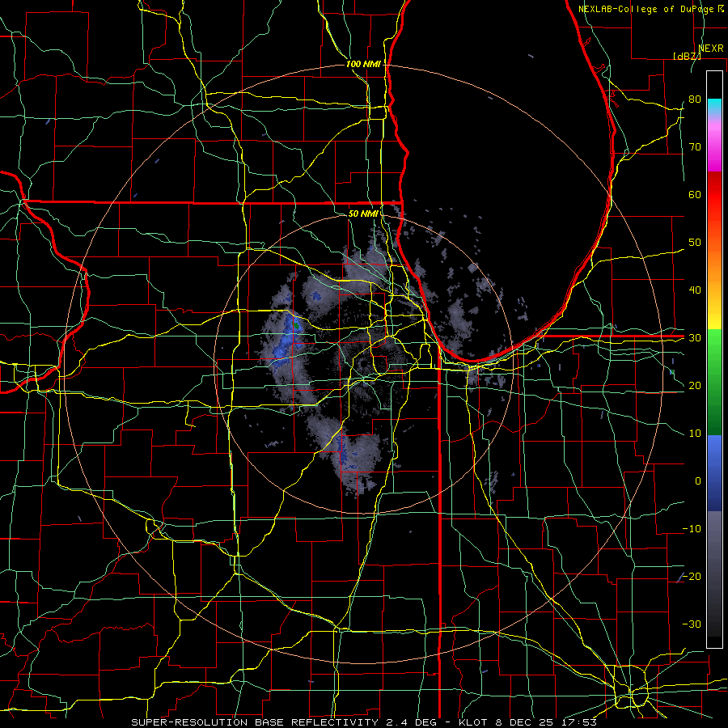Viewport: 728px width, 728px height.
Task: Click the 0 dBZ scale value
Action: (698, 481)
